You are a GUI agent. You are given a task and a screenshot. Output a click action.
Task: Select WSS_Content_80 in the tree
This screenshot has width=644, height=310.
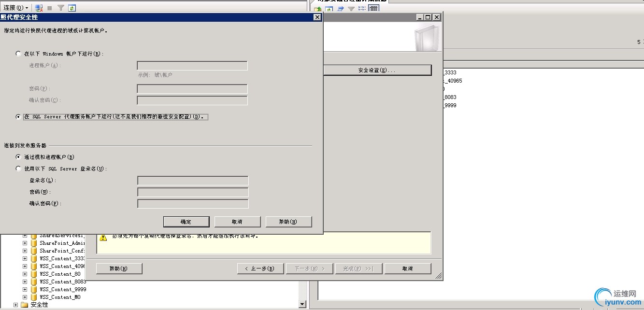[x=60, y=274]
